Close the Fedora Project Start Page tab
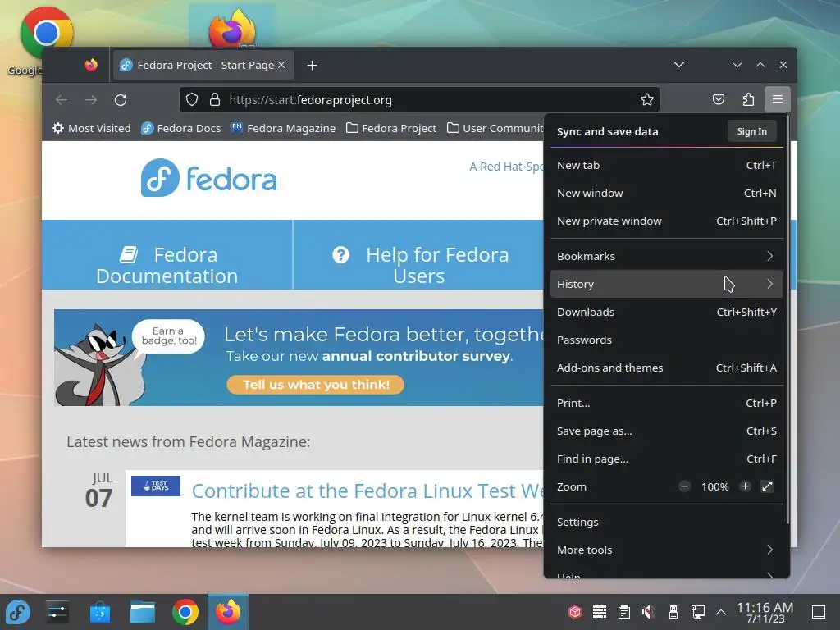The width and height of the screenshot is (840, 630). coord(281,65)
